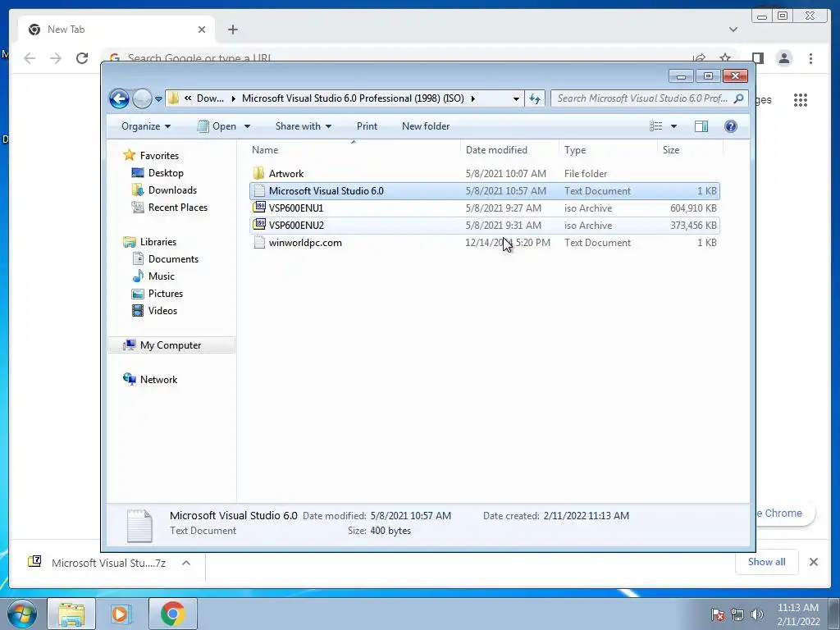
Task: Open a new Chrome tab with plus button
Action: point(232,30)
